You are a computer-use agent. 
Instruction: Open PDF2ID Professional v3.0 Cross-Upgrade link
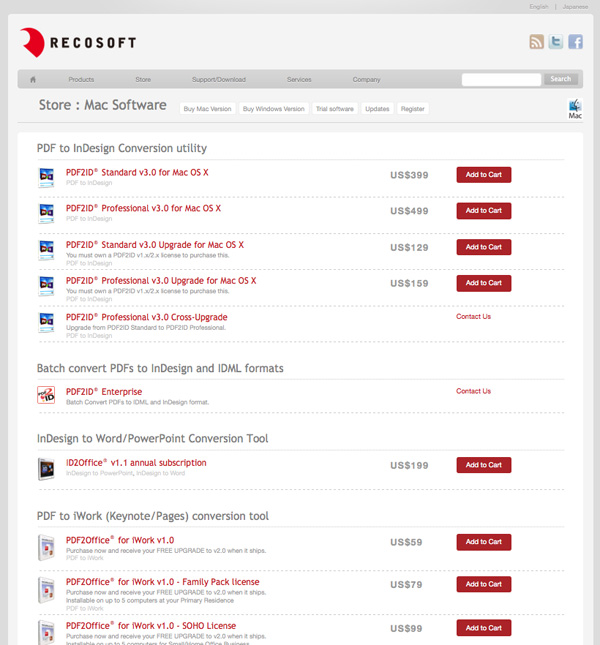tap(146, 317)
